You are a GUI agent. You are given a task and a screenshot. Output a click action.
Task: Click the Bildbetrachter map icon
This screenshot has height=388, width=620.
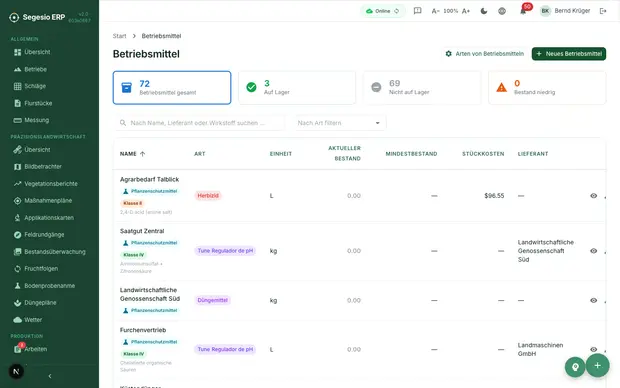point(17,167)
